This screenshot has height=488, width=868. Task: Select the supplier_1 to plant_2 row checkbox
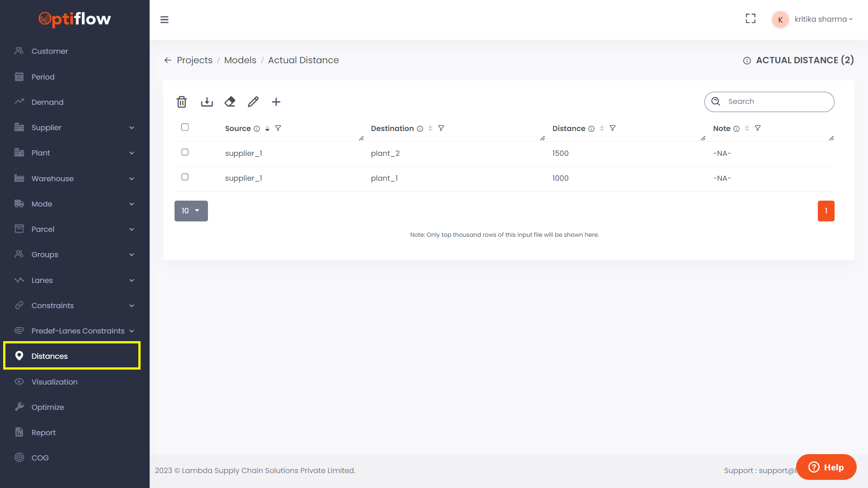click(x=185, y=152)
